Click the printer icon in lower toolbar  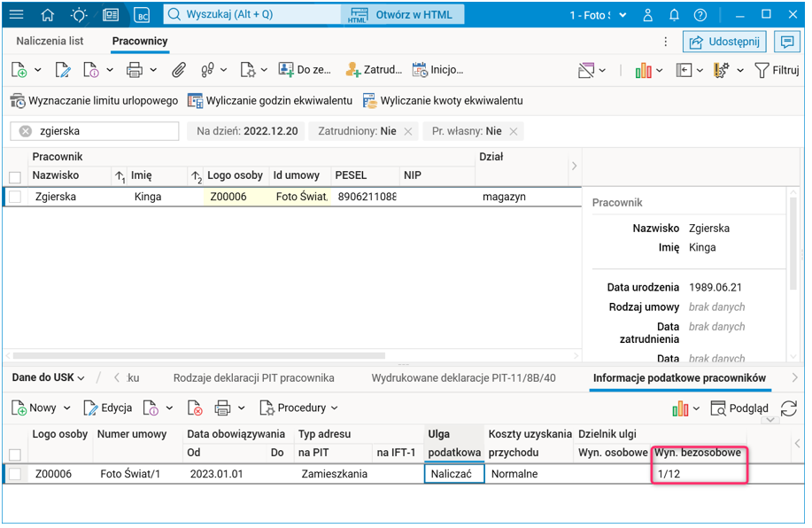point(222,408)
